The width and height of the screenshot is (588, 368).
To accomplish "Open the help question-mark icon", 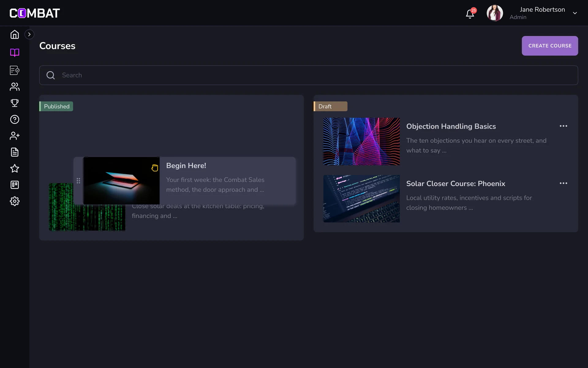I will [15, 119].
